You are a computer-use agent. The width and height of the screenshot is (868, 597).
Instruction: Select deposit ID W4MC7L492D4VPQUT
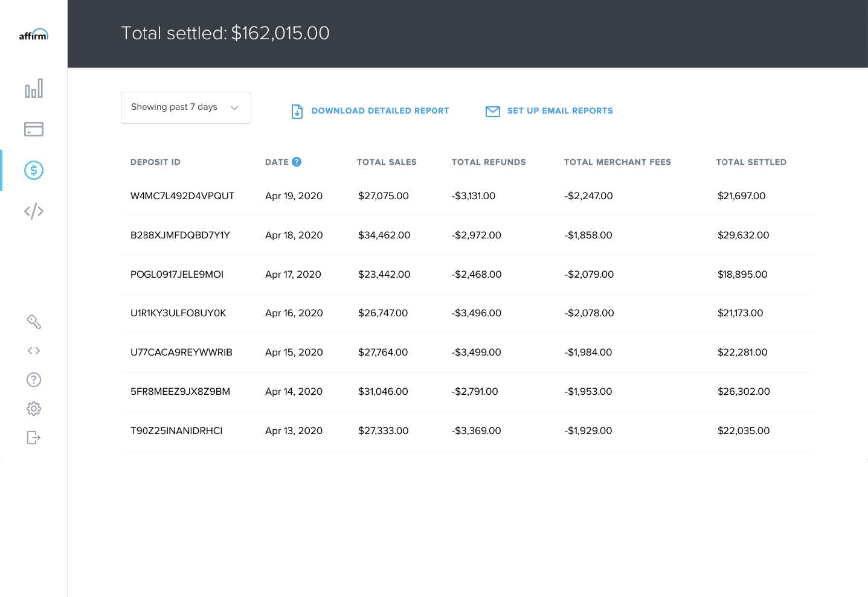click(x=182, y=196)
